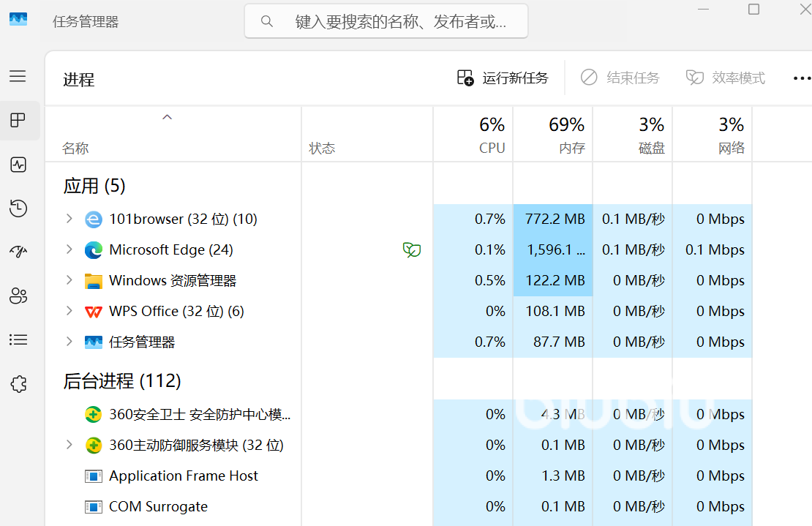The height and width of the screenshot is (526, 812).
Task: Open the more options ellipsis menu
Action: (x=802, y=78)
